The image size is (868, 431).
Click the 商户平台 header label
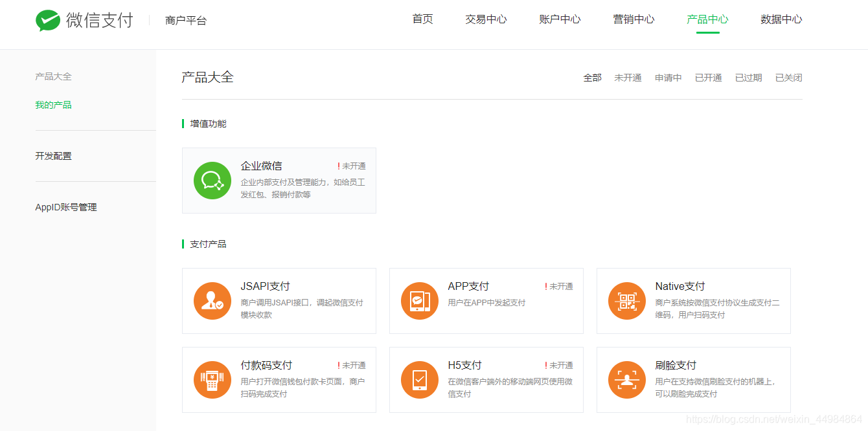click(x=186, y=21)
